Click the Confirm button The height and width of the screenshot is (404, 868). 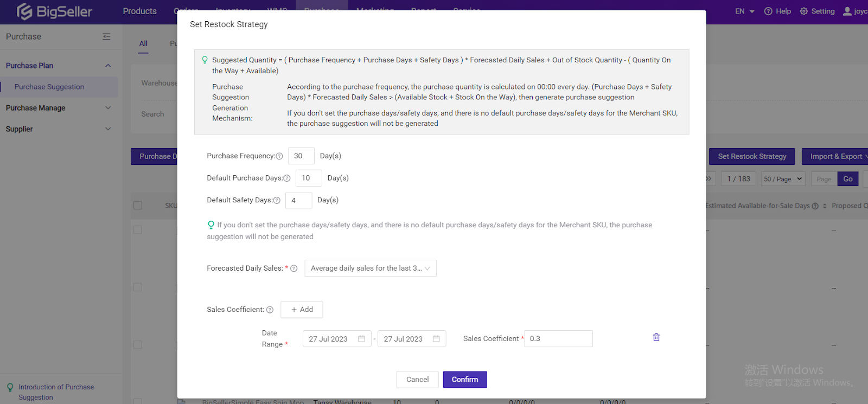pyautogui.click(x=464, y=380)
